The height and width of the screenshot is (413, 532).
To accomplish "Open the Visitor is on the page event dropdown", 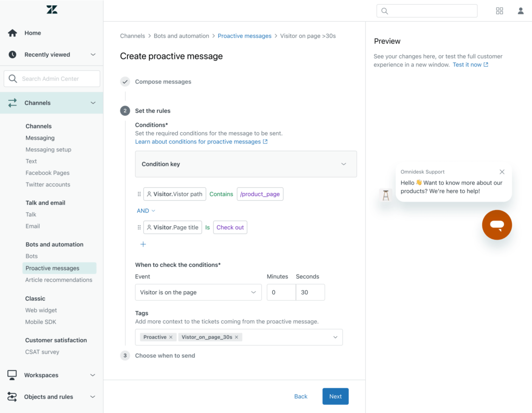I will coord(198,292).
